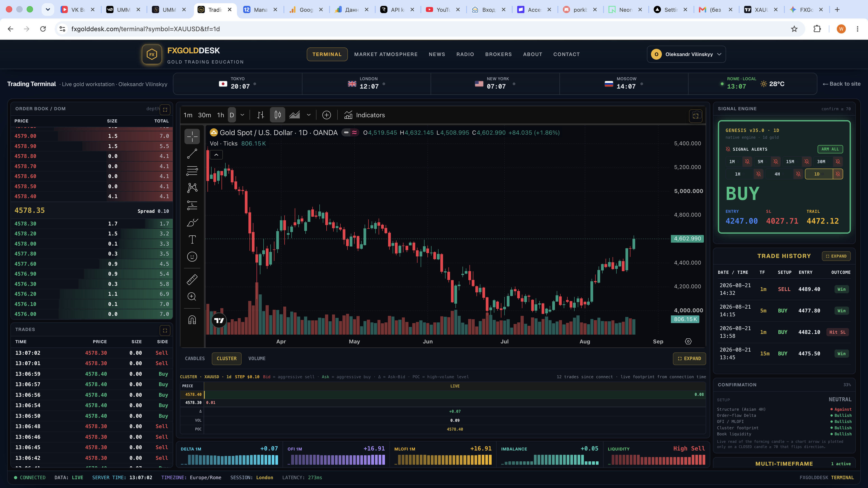Select the 1m timeframe button

[188, 115]
